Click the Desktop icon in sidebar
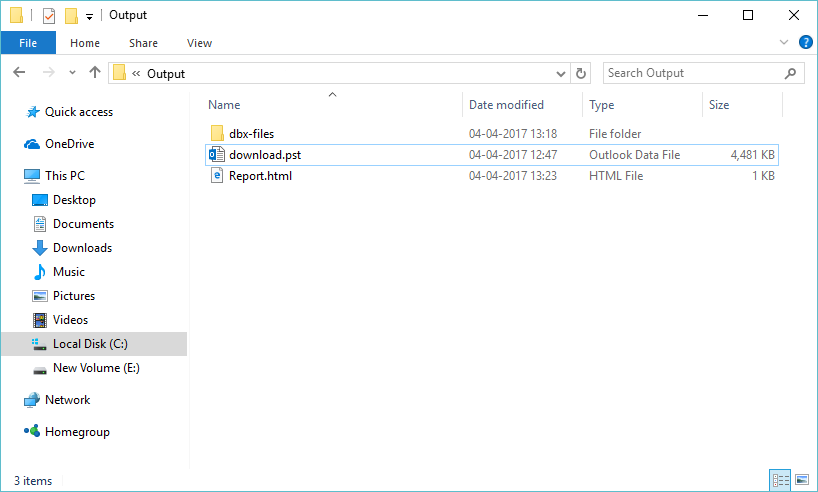818x492 pixels. (40, 200)
